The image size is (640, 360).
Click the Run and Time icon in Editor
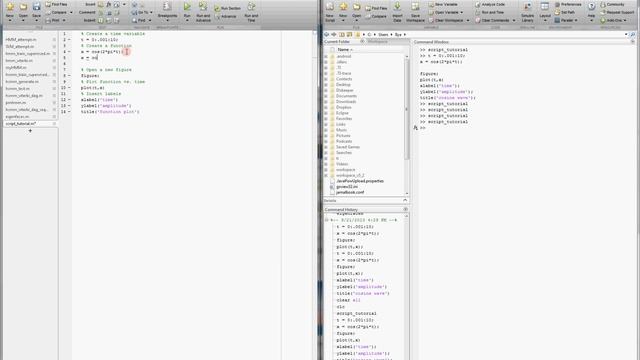point(251,7)
